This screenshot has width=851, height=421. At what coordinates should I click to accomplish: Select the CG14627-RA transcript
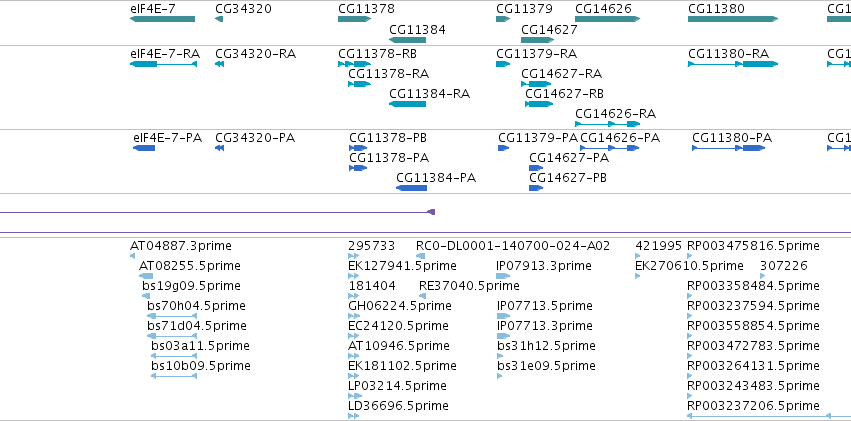[x=536, y=84]
